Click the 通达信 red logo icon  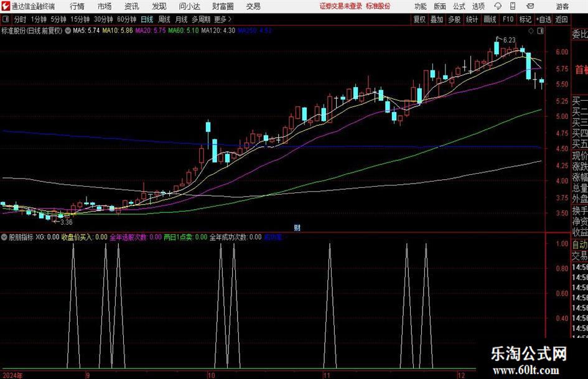coord(6,6)
